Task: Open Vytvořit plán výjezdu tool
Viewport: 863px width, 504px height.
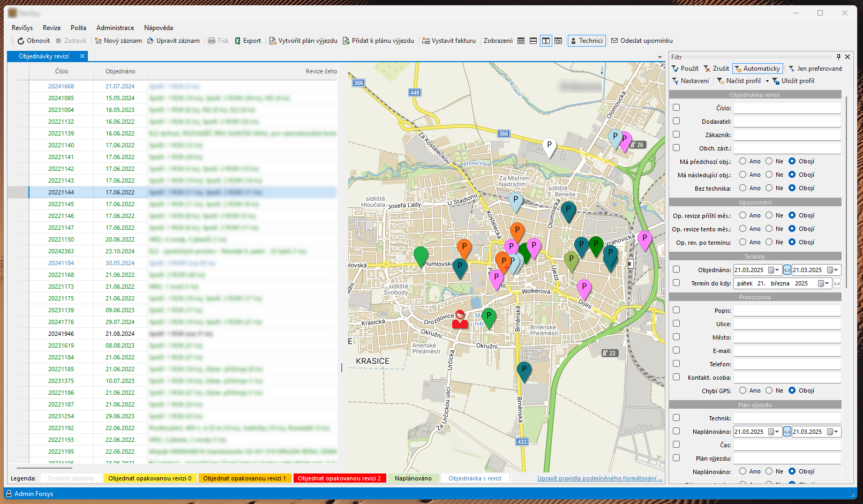Action: pyautogui.click(x=303, y=41)
